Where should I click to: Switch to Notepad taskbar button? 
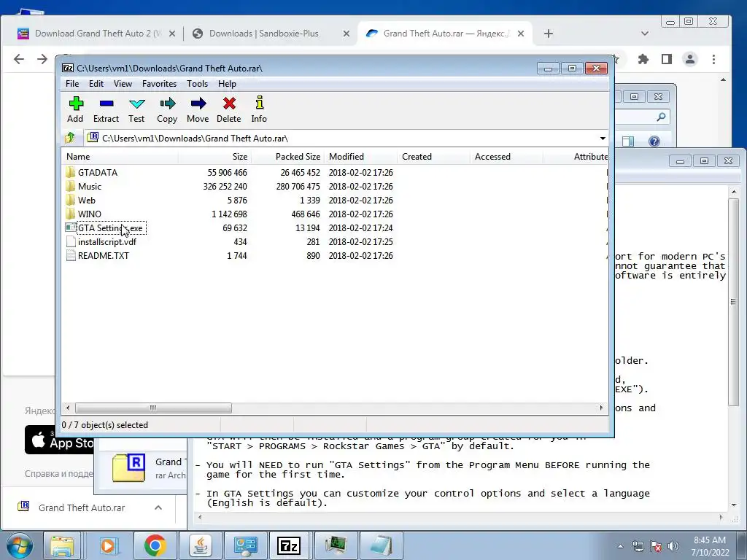tap(381, 545)
